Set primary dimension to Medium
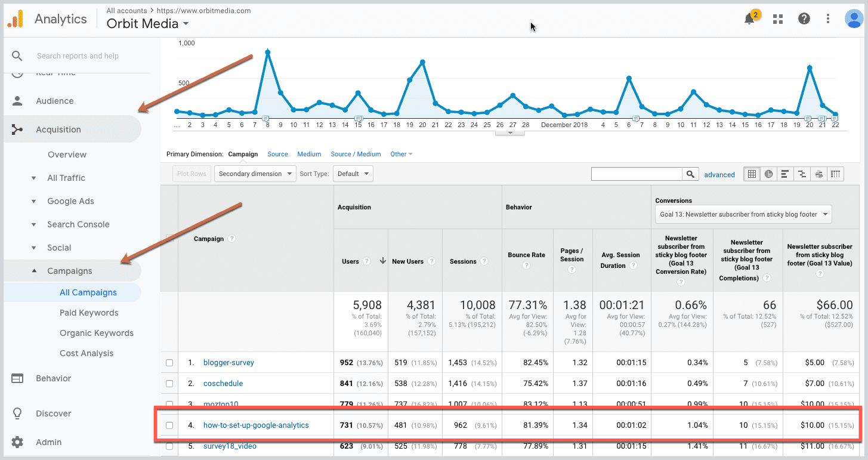The width and height of the screenshot is (868, 460). click(x=309, y=154)
